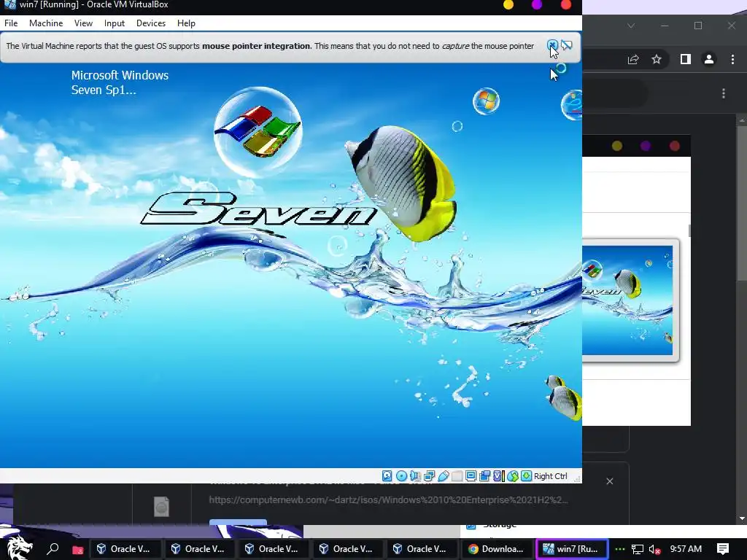Click the don't-show-again notification icon
Viewport: 747px width, 560px height.
click(x=566, y=45)
